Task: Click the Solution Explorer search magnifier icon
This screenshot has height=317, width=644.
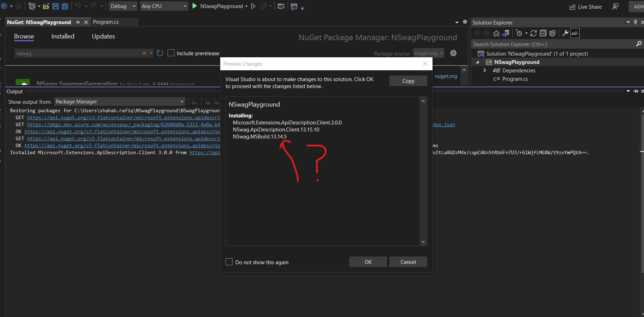Action: (x=639, y=44)
